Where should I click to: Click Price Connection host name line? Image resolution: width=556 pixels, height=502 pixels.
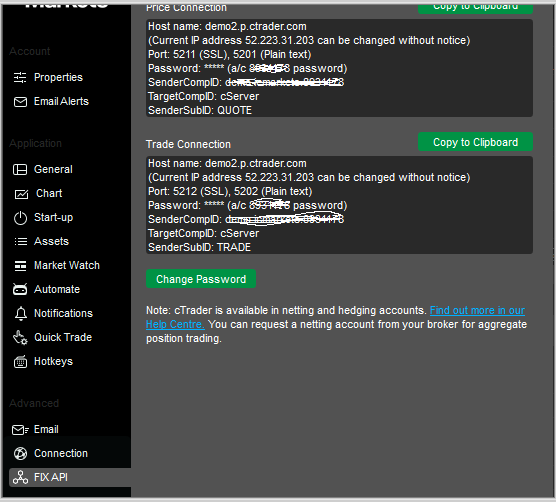[227, 27]
